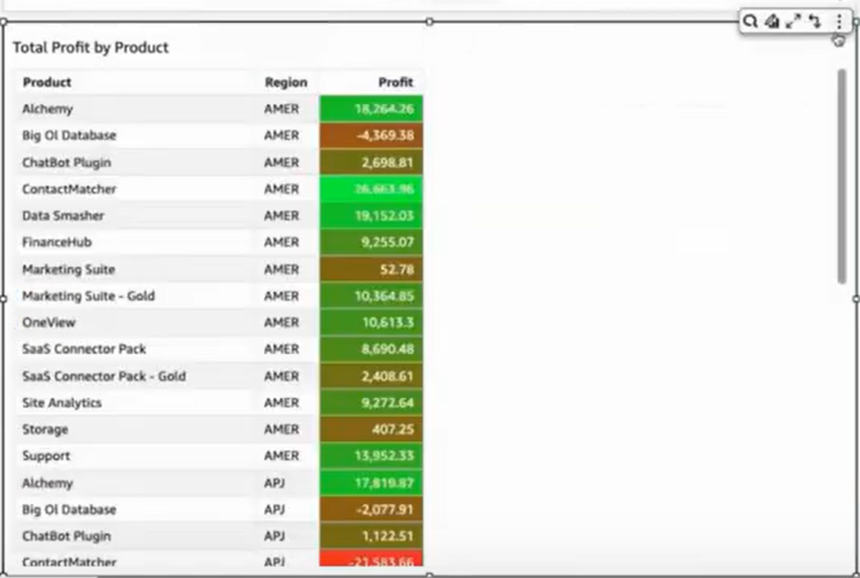The image size is (860, 578).
Task: Select profit cell 407.25
Action: (x=371, y=429)
